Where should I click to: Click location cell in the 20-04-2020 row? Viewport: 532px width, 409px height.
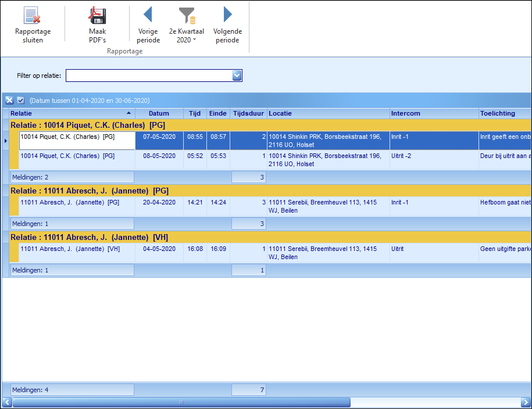pyautogui.click(x=328, y=206)
